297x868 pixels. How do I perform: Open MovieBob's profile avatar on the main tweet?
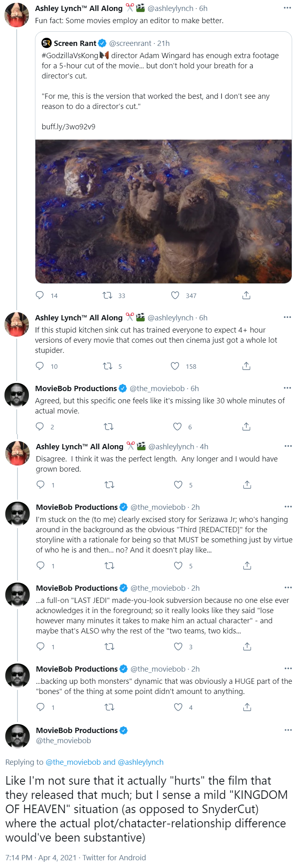point(17,736)
